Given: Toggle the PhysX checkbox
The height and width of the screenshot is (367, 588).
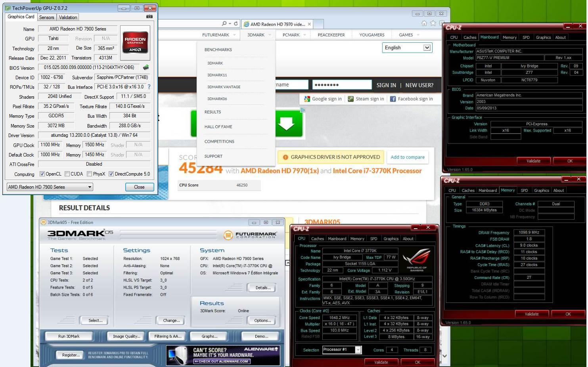Looking at the screenshot, I should 89,174.
